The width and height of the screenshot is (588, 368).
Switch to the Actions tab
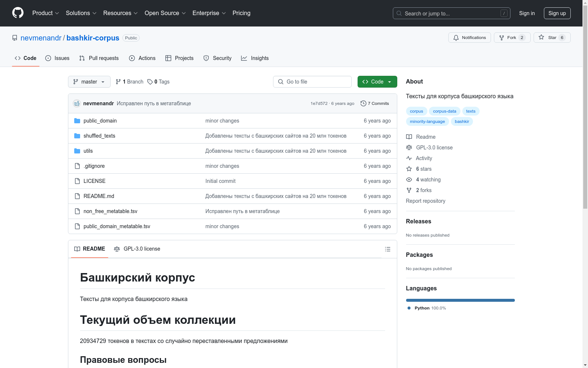click(142, 58)
